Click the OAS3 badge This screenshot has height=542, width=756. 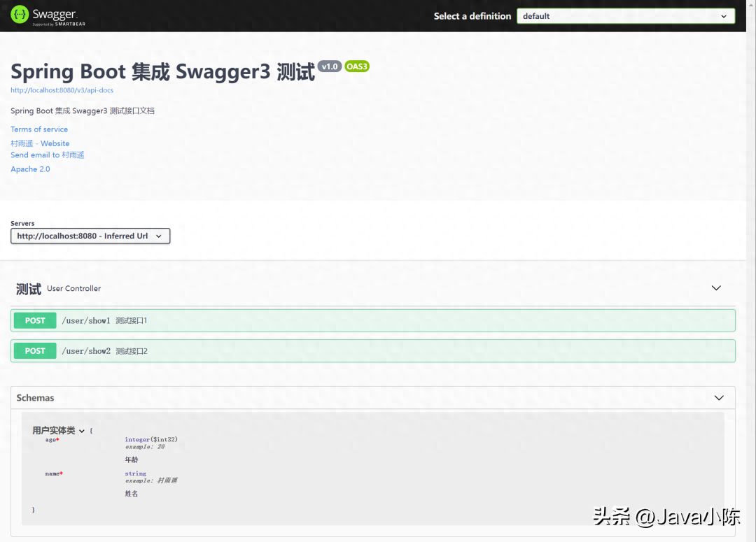pyautogui.click(x=357, y=66)
